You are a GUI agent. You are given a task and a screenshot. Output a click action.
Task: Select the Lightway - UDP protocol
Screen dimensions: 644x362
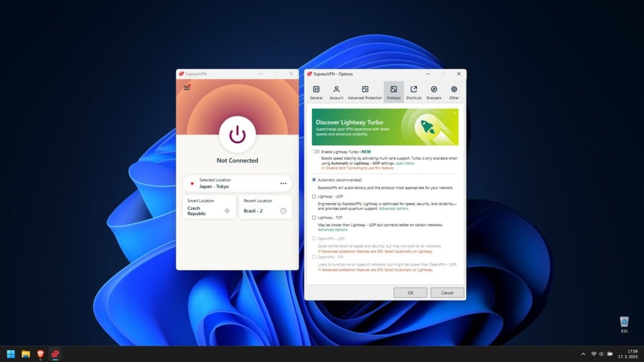pyautogui.click(x=314, y=197)
